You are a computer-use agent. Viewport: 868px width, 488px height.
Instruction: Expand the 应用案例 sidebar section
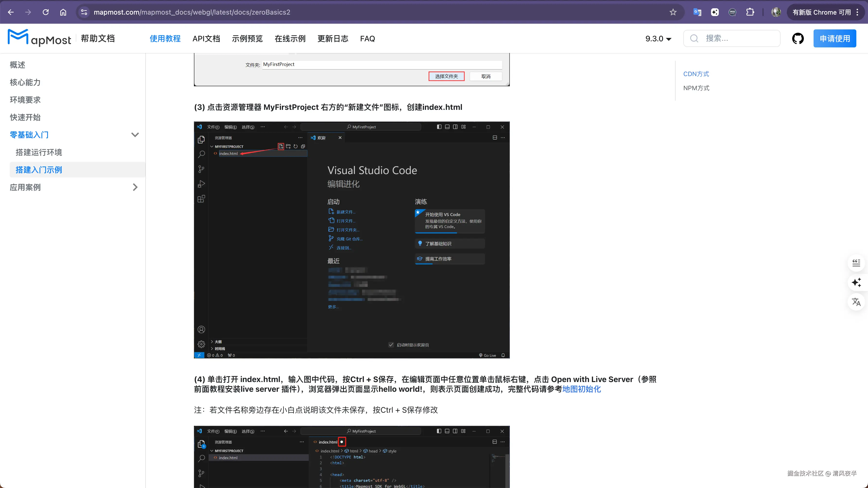[x=135, y=187]
